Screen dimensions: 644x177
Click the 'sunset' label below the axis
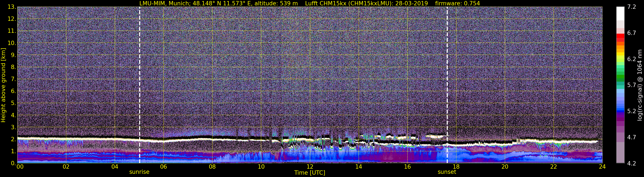pos(447,172)
